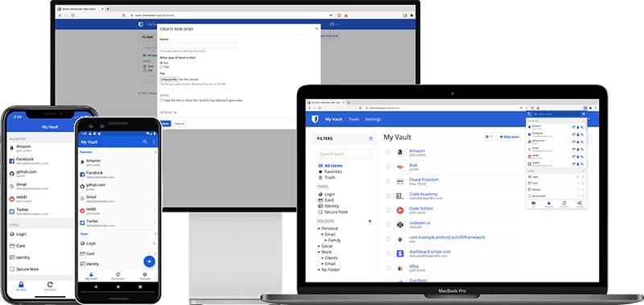Check the copy link to clipboard option
Screen dimensions: 644x305
[x=161, y=100]
